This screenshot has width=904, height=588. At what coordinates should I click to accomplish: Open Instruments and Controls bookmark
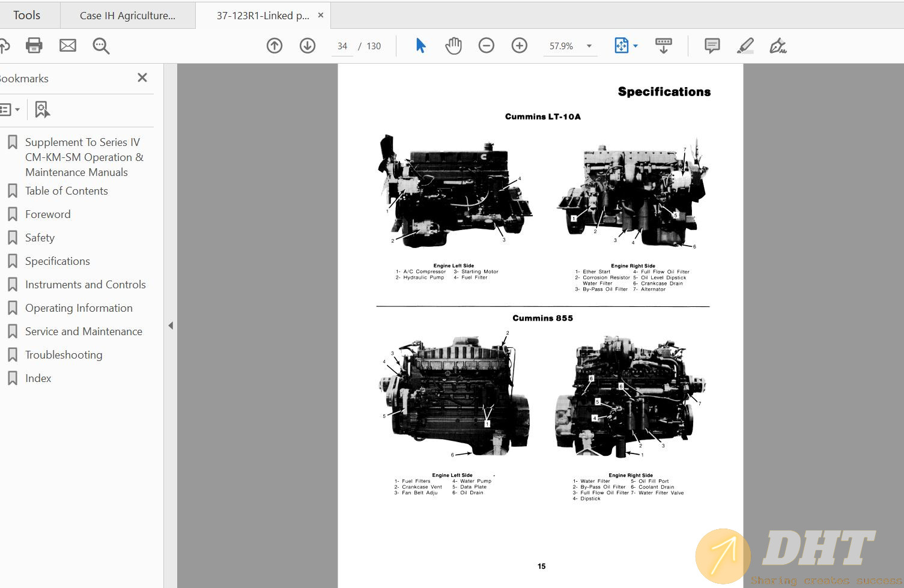[x=85, y=285]
